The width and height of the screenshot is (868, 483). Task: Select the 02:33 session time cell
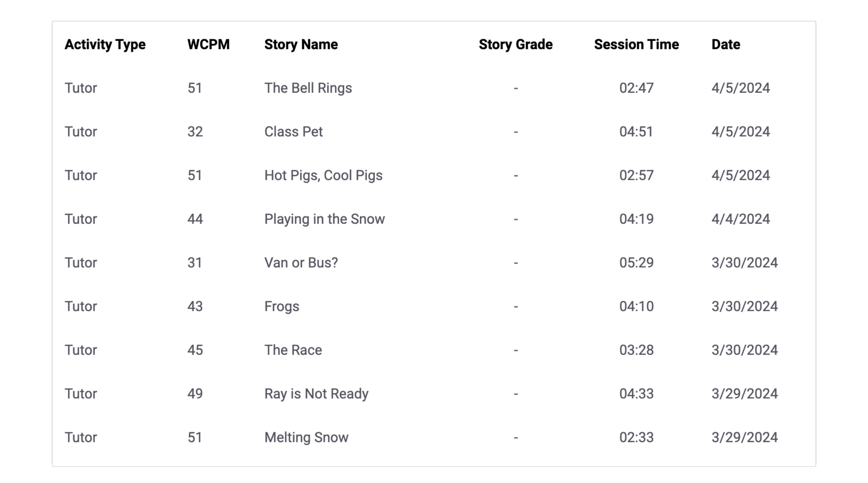(637, 437)
